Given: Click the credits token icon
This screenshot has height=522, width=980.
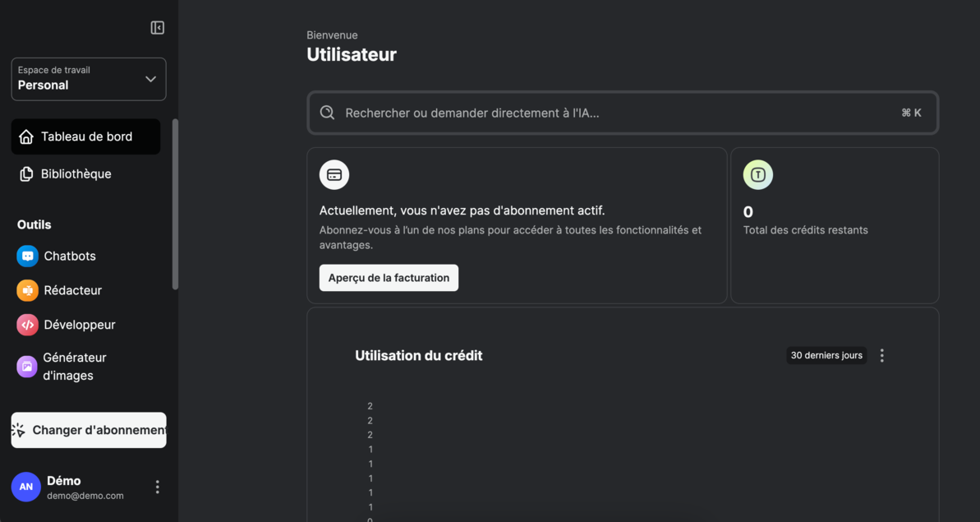Looking at the screenshot, I should (x=757, y=175).
